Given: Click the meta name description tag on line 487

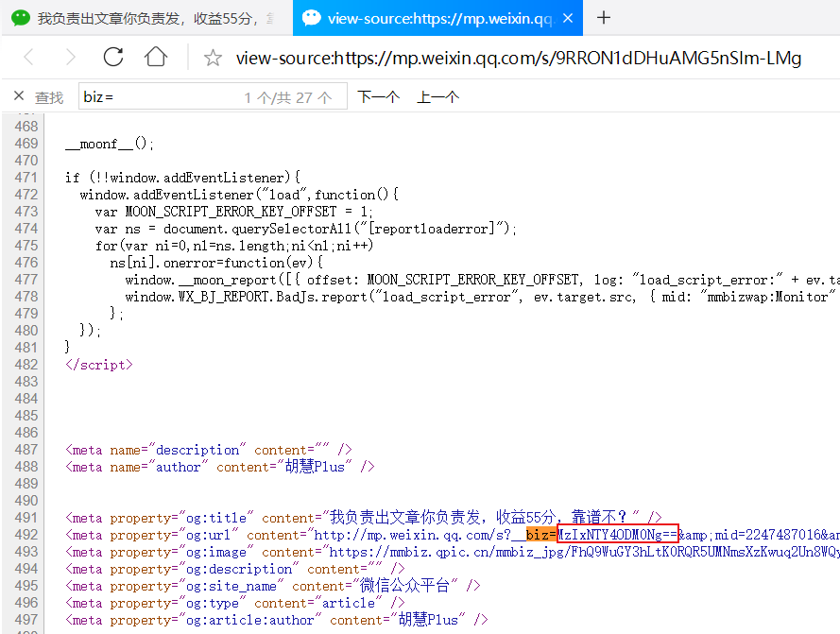Looking at the screenshot, I should pyautogui.click(x=209, y=450).
